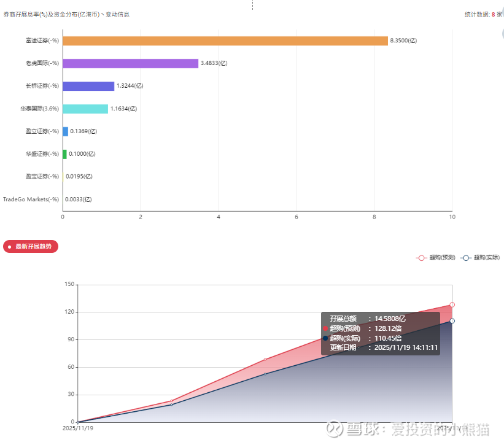
Task: Click the orange 富途证券 bar
Action: [225, 41]
